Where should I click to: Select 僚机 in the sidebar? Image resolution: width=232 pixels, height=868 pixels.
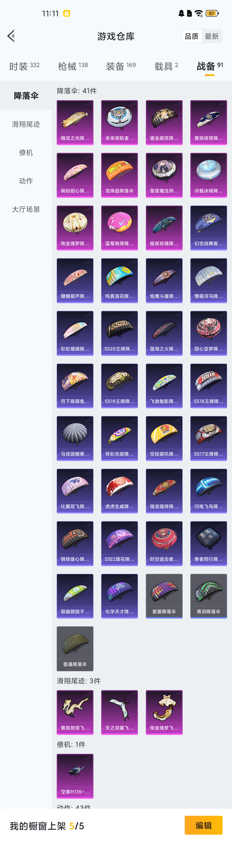point(26,153)
